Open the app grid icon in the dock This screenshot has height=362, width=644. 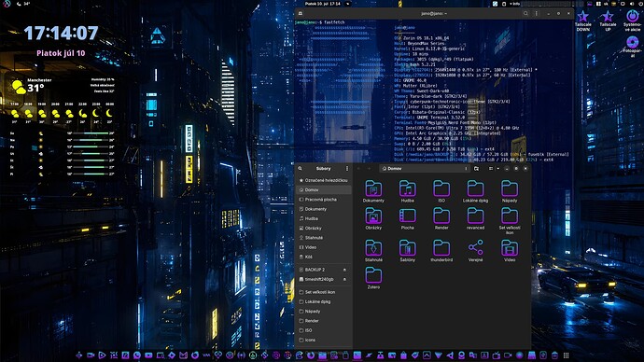click(566, 355)
